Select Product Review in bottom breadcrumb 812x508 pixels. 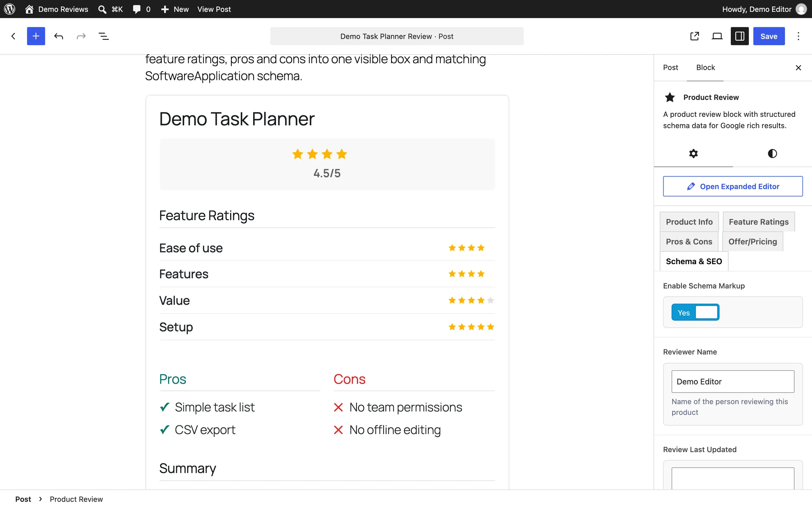click(76, 499)
